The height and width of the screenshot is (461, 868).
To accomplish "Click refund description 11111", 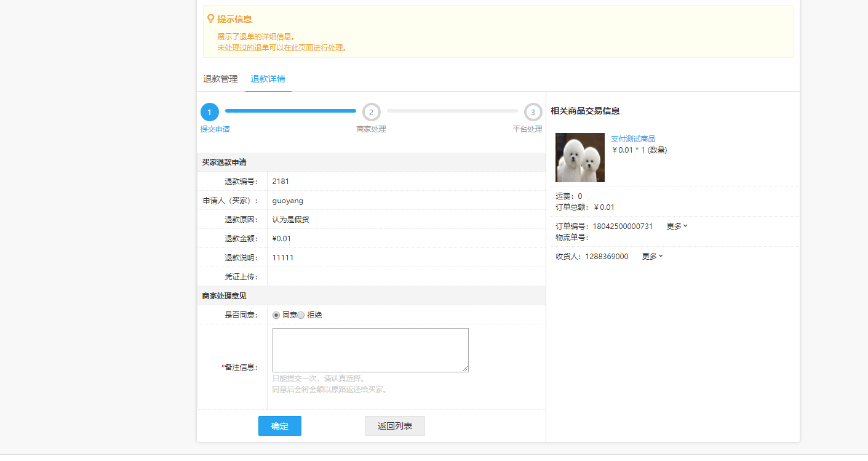I will (283, 258).
